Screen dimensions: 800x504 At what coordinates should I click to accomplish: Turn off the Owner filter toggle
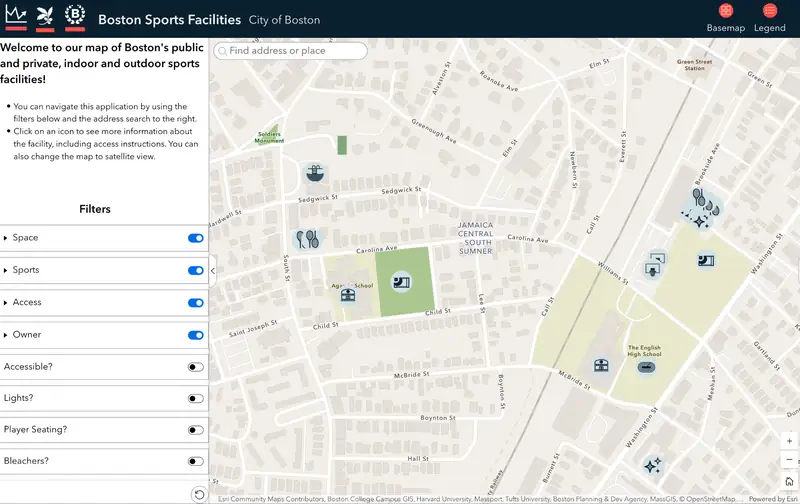pos(195,335)
